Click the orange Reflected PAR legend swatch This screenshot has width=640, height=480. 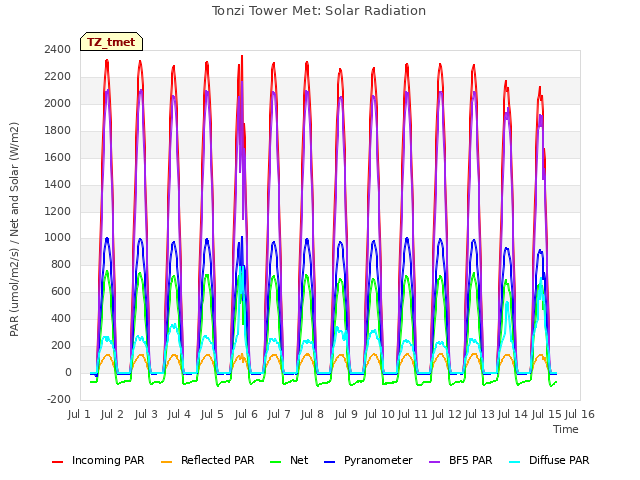pos(167,462)
